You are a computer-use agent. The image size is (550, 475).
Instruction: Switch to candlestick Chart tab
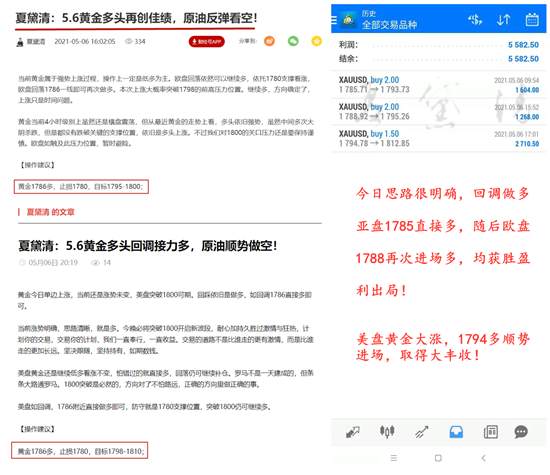coord(387,431)
